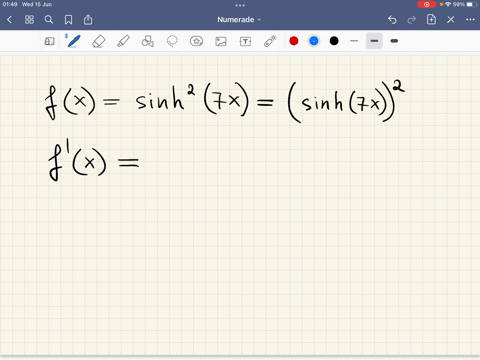Undo the last stroke
This screenshot has width=480, height=360.
(392, 20)
